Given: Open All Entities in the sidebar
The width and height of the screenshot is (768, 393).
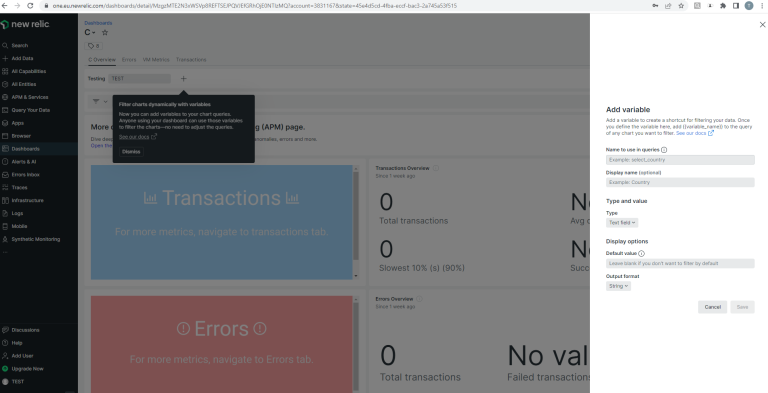Looking at the screenshot, I should [20, 84].
